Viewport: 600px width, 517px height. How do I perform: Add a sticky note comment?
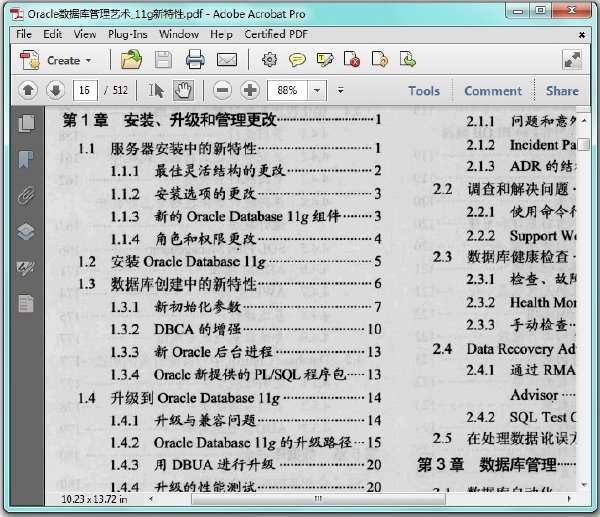[x=297, y=60]
